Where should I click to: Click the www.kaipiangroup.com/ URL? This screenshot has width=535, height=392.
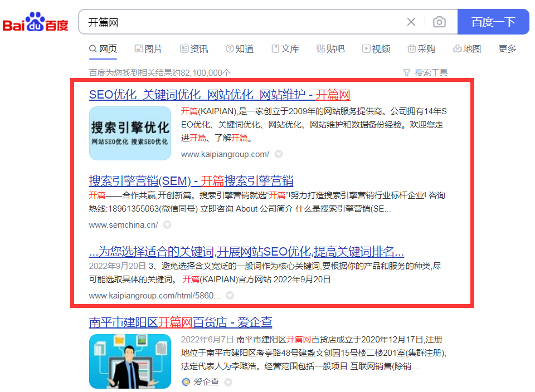tap(225, 154)
